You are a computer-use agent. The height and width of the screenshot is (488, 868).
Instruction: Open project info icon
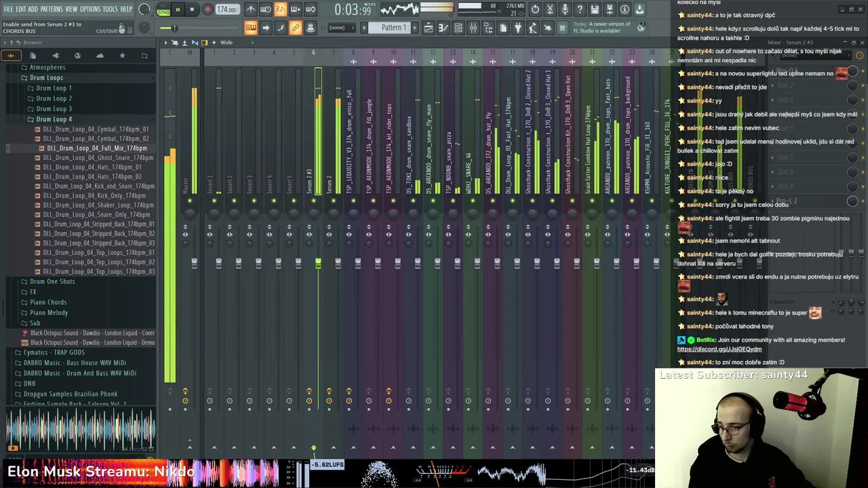[625, 9]
